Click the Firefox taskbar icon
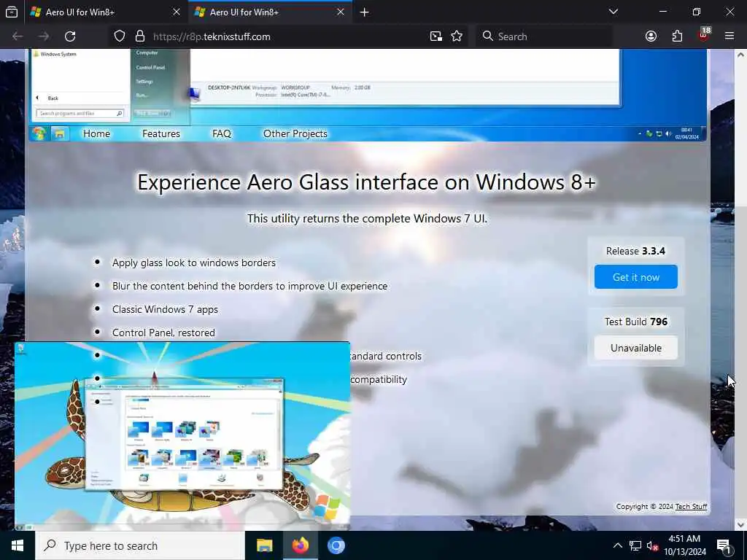The image size is (747, 560). tap(300, 545)
